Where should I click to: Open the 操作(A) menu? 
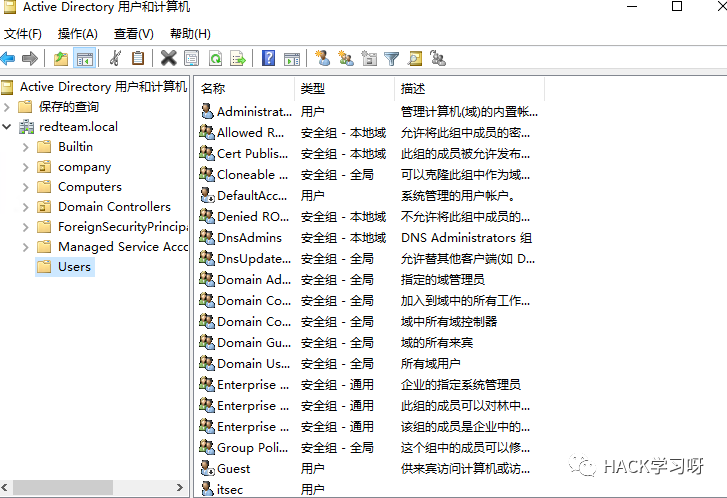click(x=77, y=34)
